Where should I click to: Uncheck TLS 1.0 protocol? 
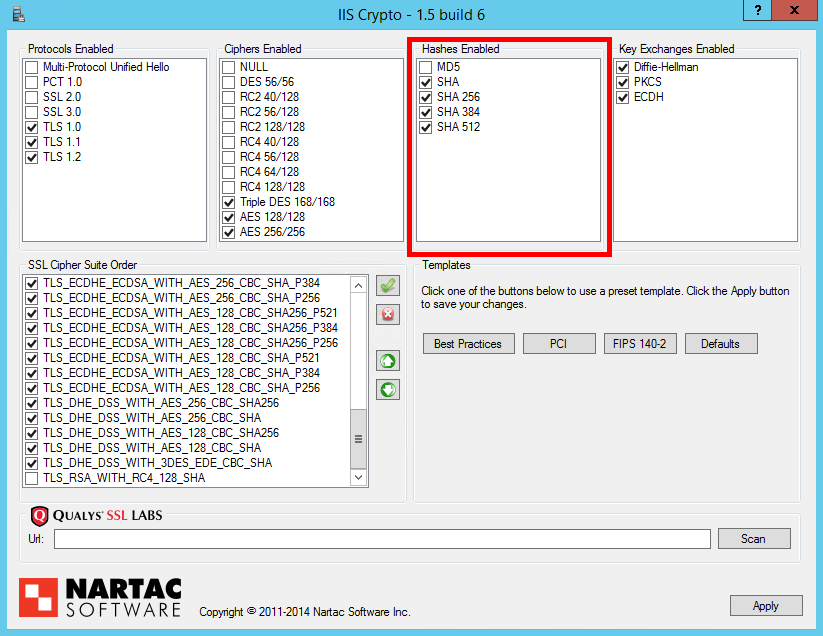(32, 127)
